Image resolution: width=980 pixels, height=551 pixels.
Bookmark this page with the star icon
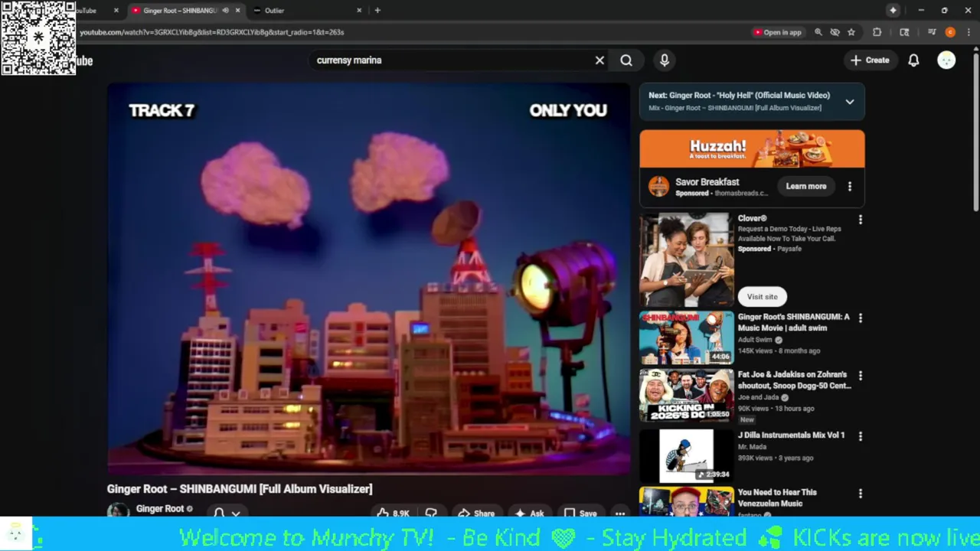851,32
